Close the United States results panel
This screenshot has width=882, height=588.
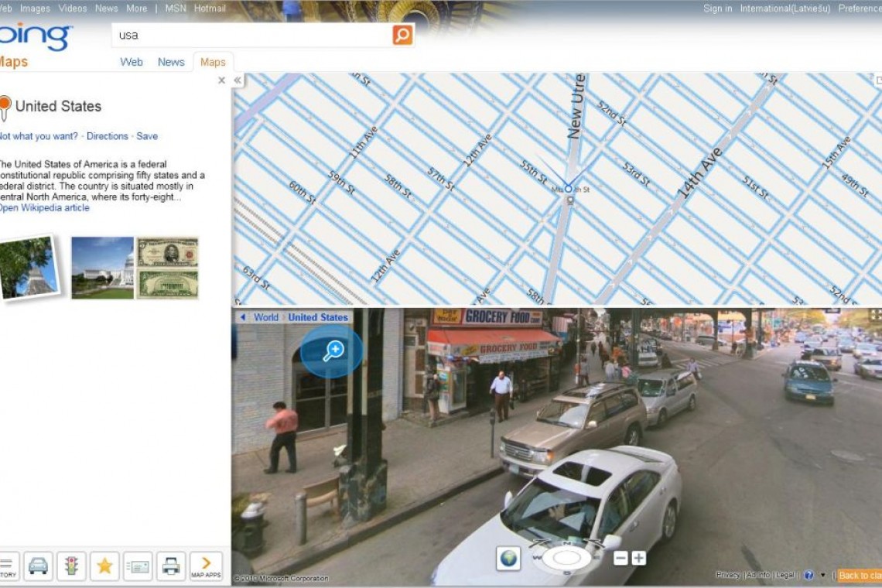tap(222, 80)
